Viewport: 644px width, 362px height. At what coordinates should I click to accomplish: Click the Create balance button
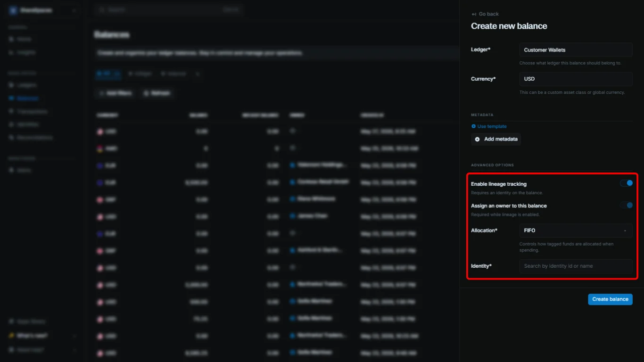610,299
